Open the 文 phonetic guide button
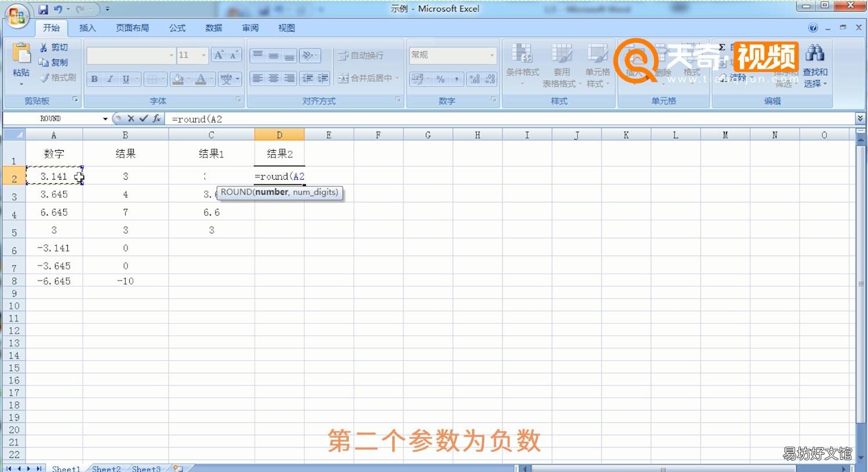This screenshot has width=868, height=472. pyautogui.click(x=227, y=79)
